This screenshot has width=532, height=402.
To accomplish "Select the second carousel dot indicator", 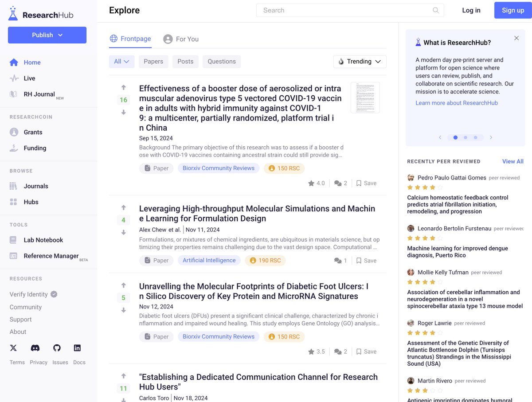I will [x=465, y=137].
